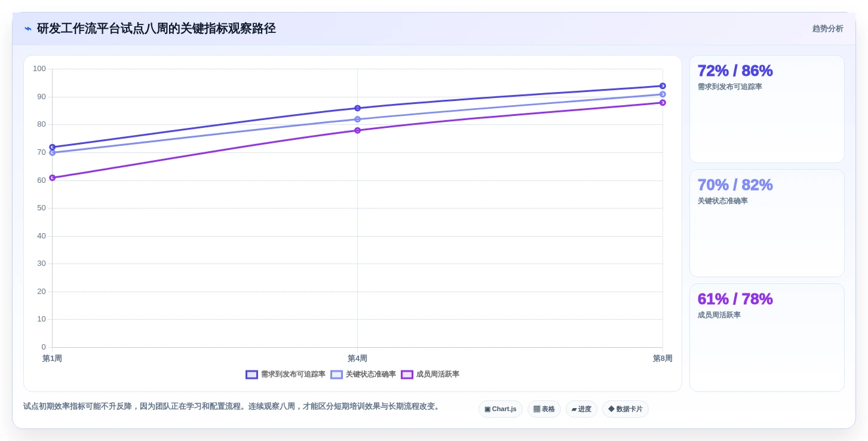
Task: Select the Chart.js tag chip
Action: (x=501, y=409)
